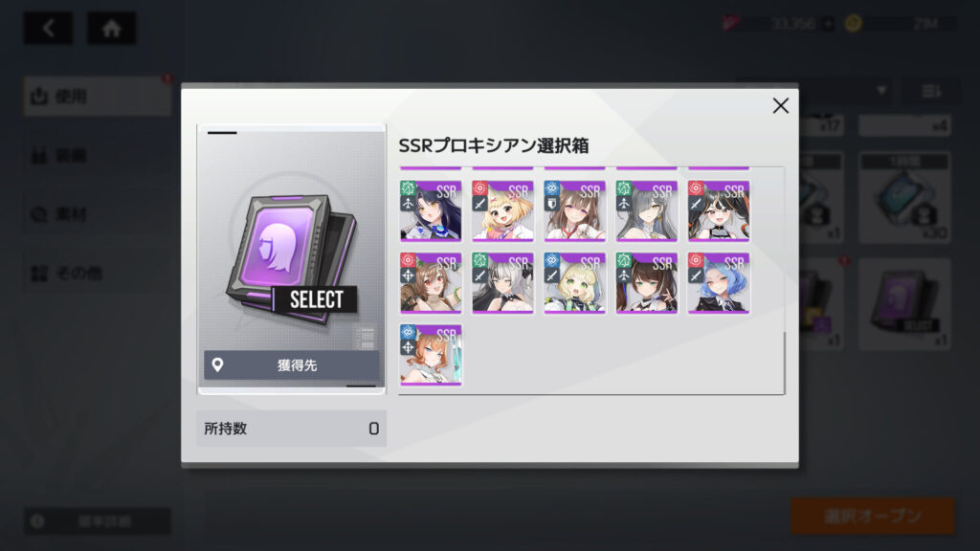Pick the blonde green-eyed SSR character
The image size is (980, 551).
click(x=574, y=283)
